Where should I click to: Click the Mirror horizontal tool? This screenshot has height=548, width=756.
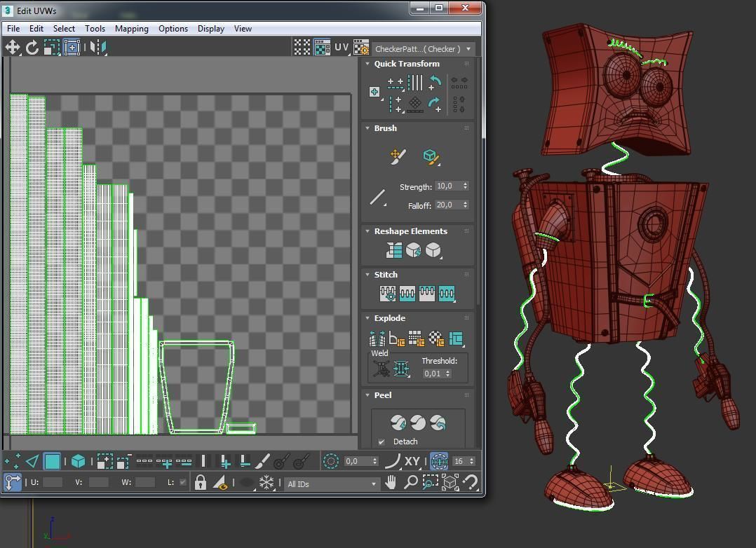(98, 47)
